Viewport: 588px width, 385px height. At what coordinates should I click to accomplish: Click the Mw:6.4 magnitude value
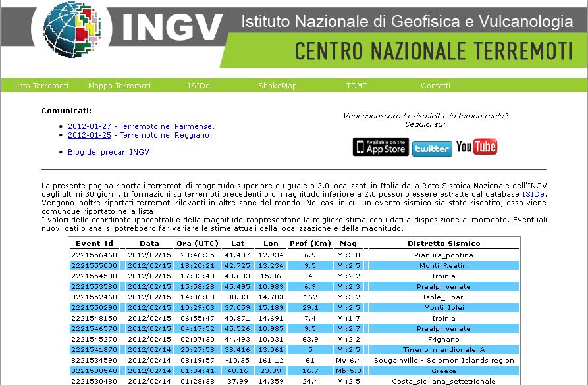[x=348, y=360]
